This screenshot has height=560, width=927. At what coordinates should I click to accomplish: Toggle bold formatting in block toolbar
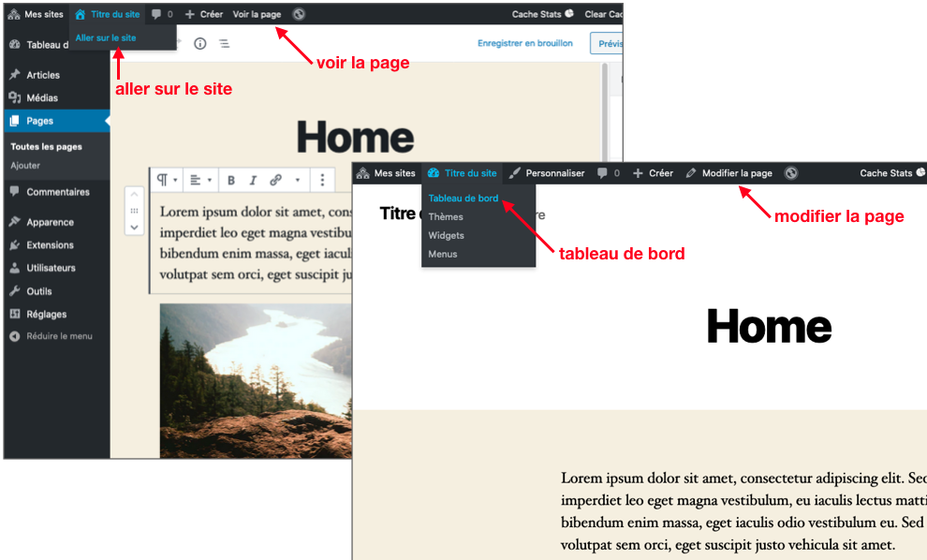click(x=231, y=180)
